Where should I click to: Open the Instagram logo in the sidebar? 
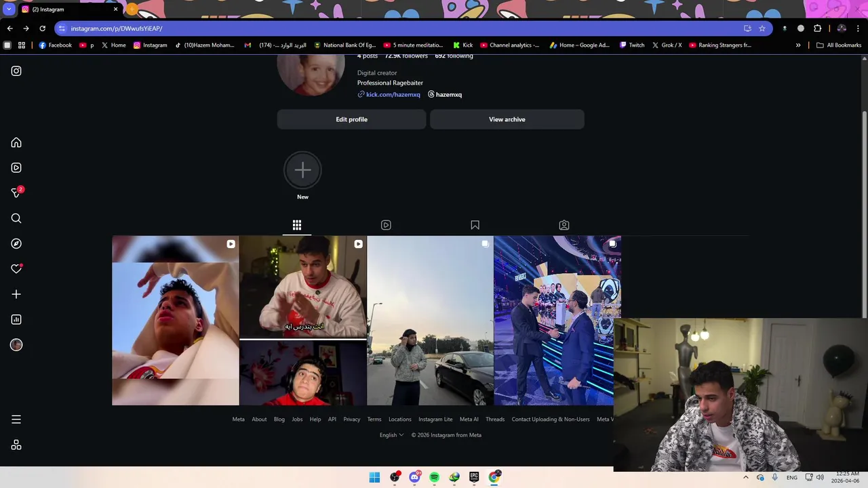click(x=16, y=71)
